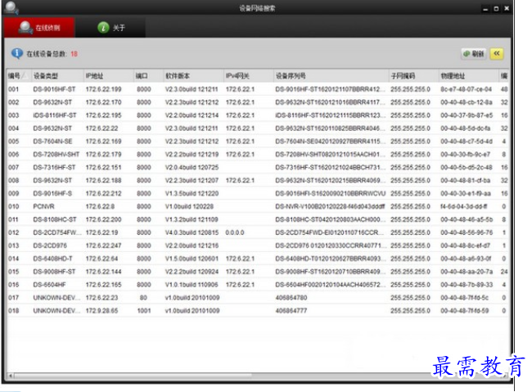Select device DS-2CD976

[50, 246]
